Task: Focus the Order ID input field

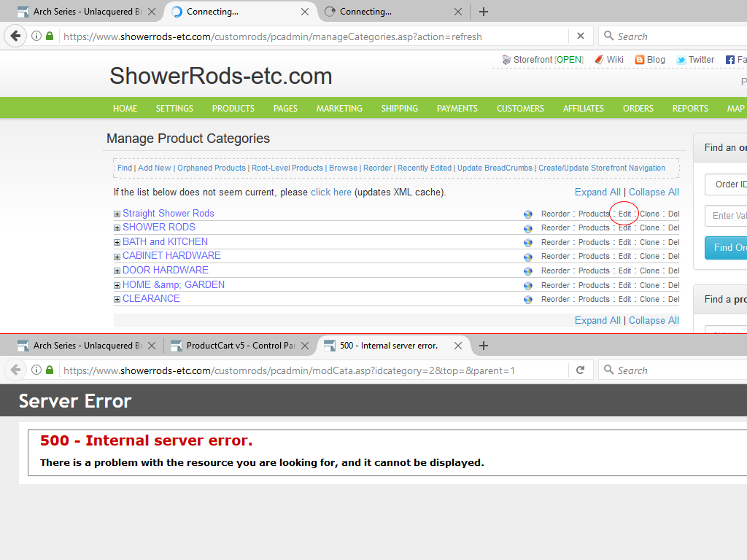Action: tap(726, 184)
